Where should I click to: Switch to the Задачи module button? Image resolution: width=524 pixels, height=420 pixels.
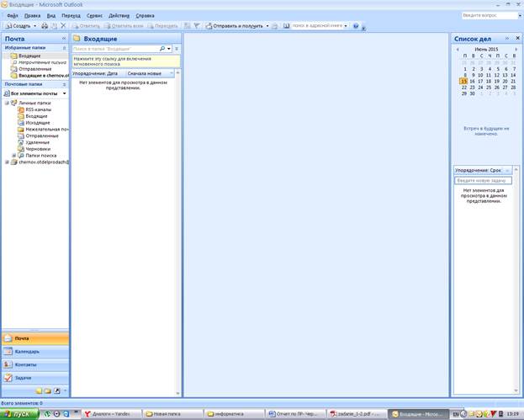tap(35, 378)
